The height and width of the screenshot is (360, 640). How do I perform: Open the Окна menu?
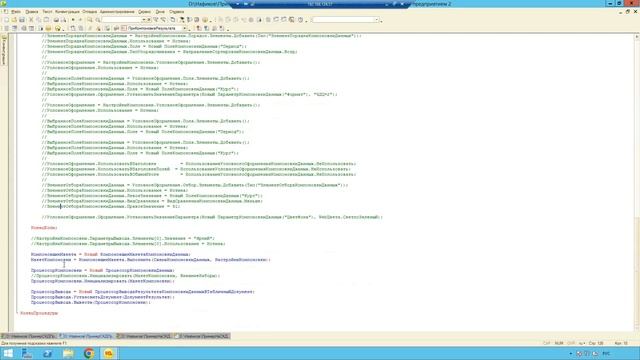160,12
